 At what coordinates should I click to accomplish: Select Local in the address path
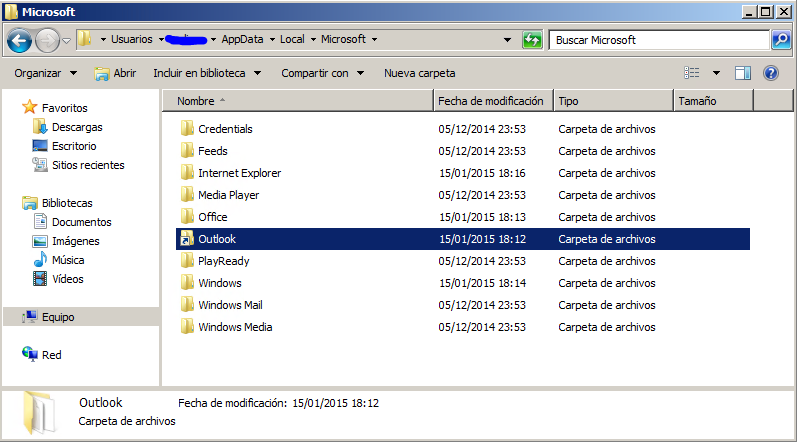click(292, 39)
